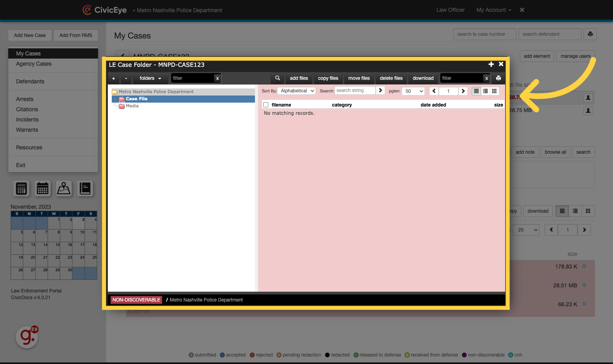Expand all folders with plus button

click(x=114, y=78)
